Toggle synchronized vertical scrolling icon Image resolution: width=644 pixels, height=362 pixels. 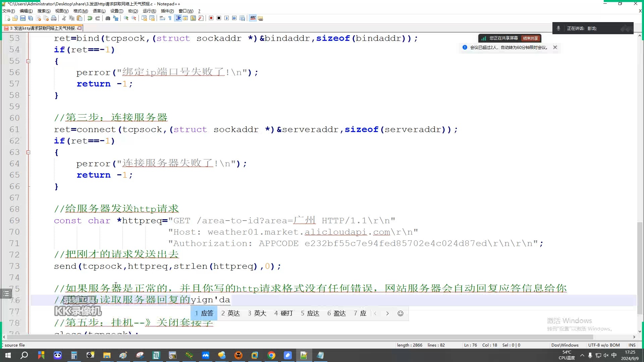pyautogui.click(x=144, y=18)
